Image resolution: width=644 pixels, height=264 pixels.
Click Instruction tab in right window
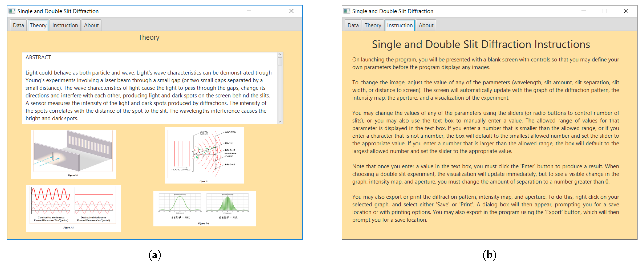[x=400, y=25]
